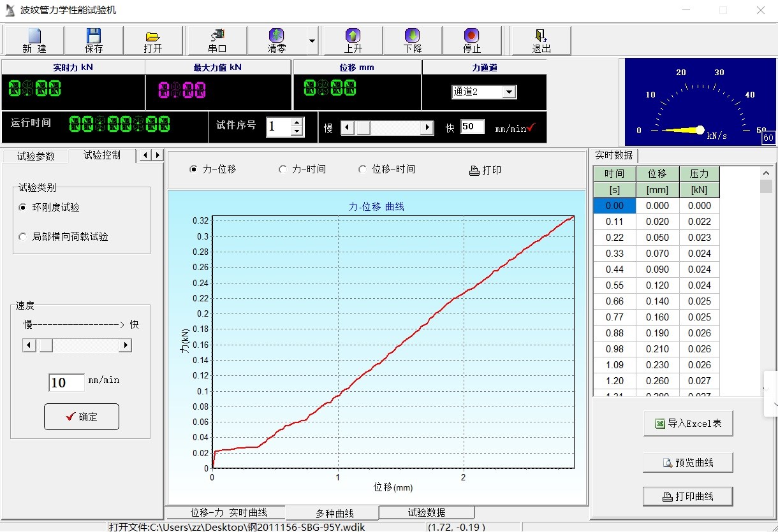Expand the 力通道 channel dropdown
This screenshot has width=778, height=532.
(508, 92)
